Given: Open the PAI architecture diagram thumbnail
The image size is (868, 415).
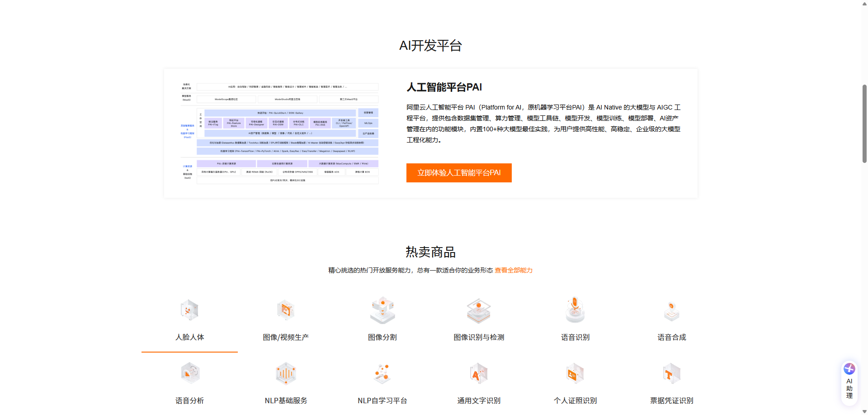Looking at the screenshot, I should [279, 133].
